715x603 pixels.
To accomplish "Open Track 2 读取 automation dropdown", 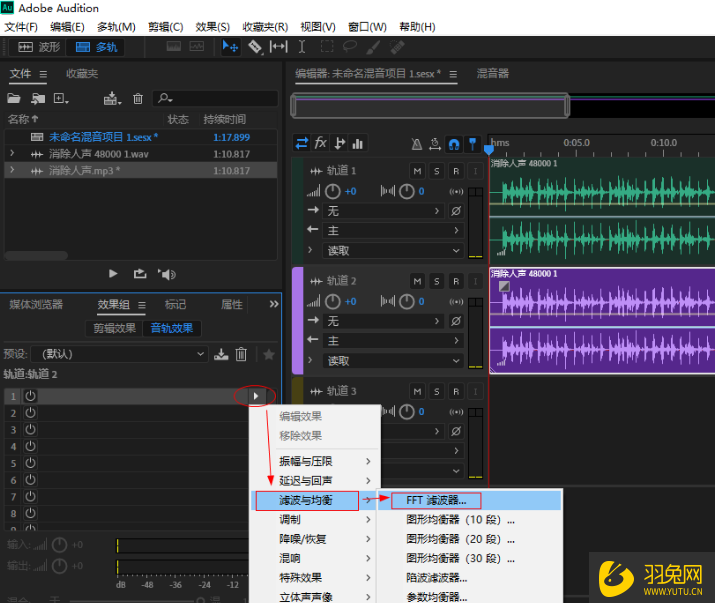I will tap(393, 361).
